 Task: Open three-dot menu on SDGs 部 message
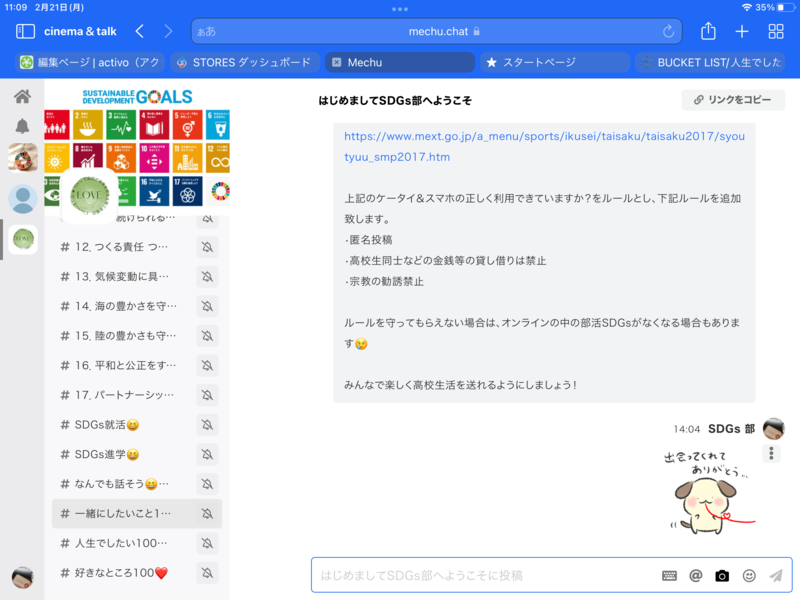(771, 454)
